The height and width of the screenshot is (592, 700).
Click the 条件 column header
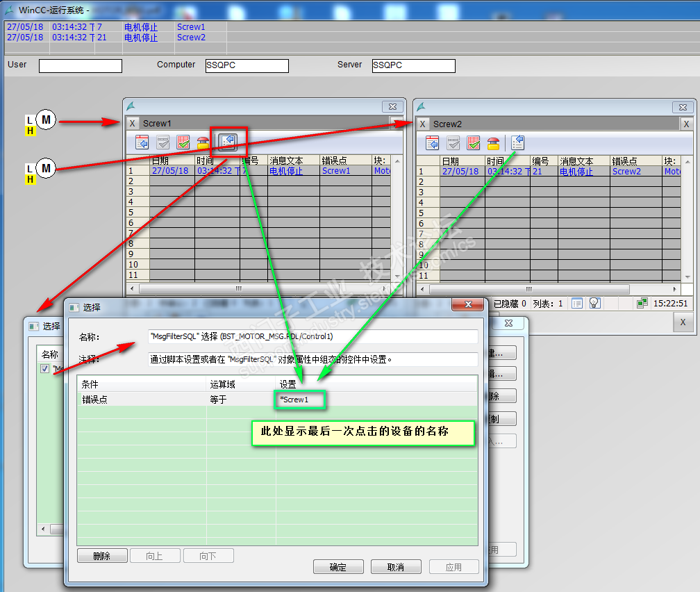[x=142, y=384]
